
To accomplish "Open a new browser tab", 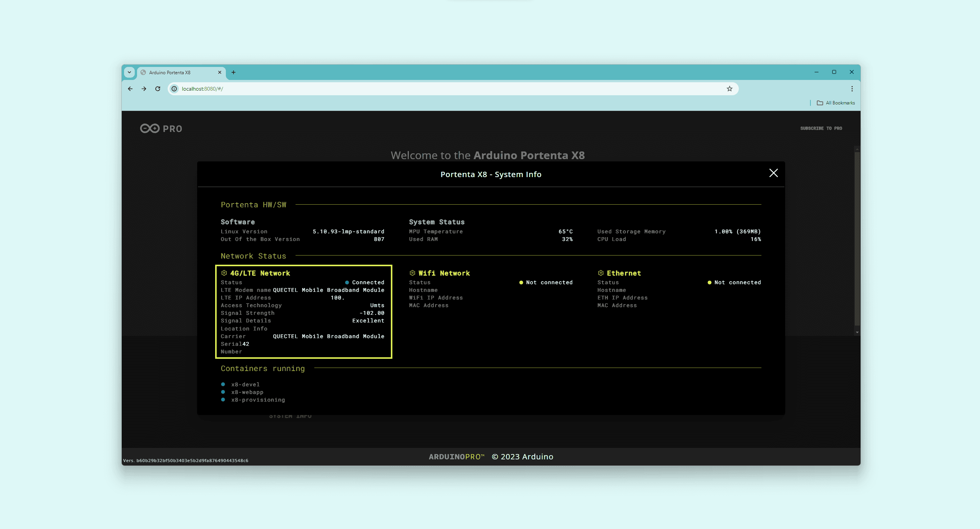I will (234, 72).
